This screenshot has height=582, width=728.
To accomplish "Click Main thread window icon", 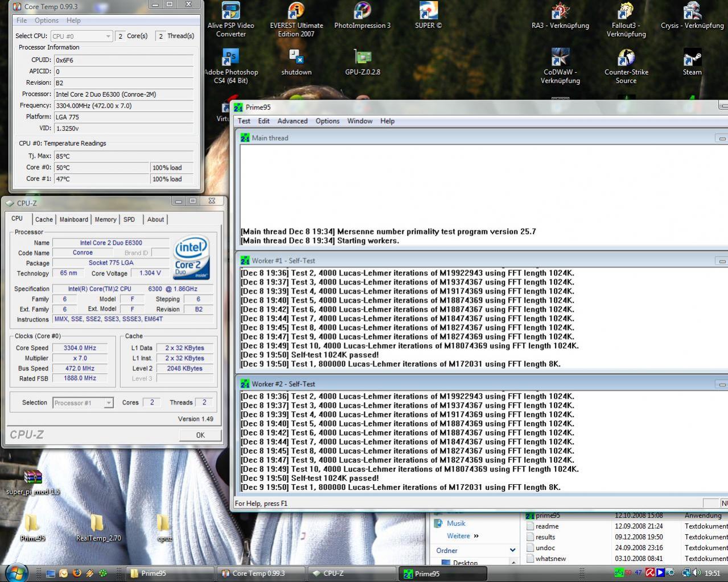I will pos(245,138).
